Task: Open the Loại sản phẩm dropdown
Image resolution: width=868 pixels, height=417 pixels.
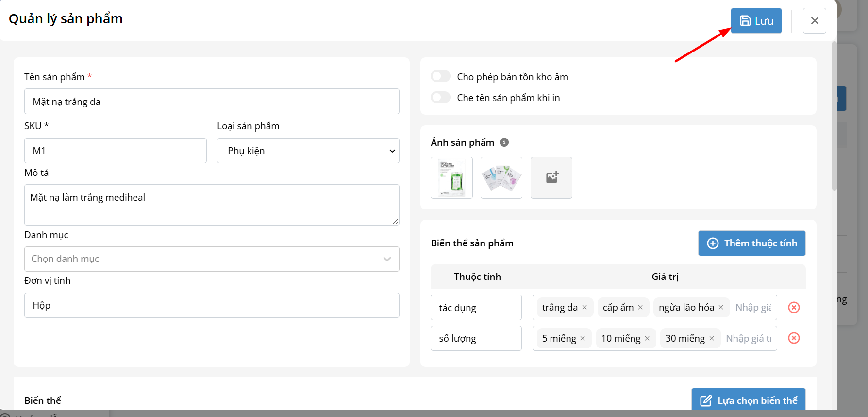Action: 308,151
